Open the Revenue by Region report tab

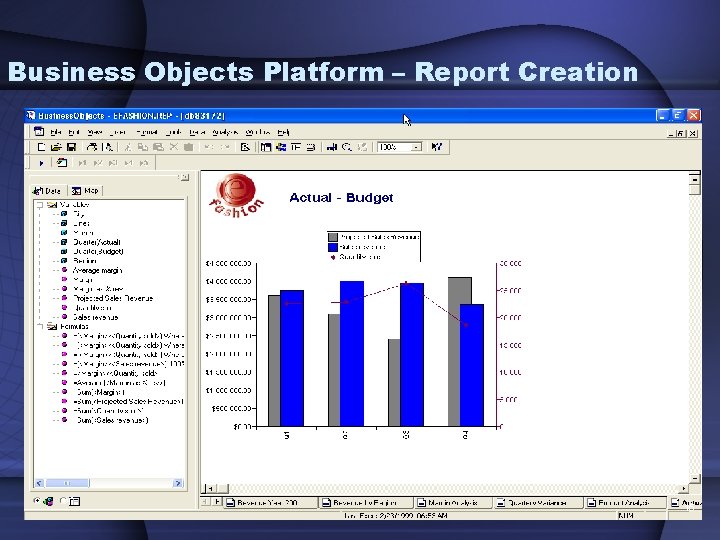pos(365,503)
